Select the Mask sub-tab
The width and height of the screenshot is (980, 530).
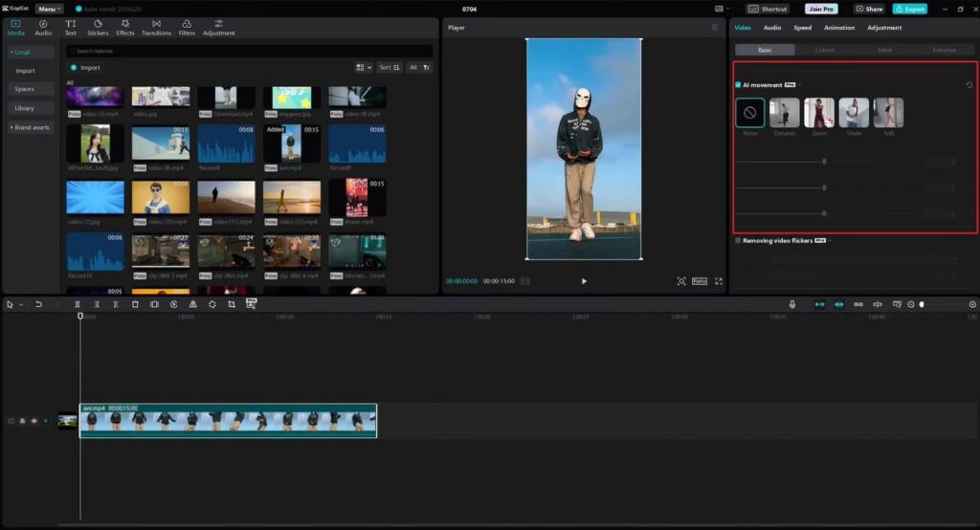coord(884,50)
